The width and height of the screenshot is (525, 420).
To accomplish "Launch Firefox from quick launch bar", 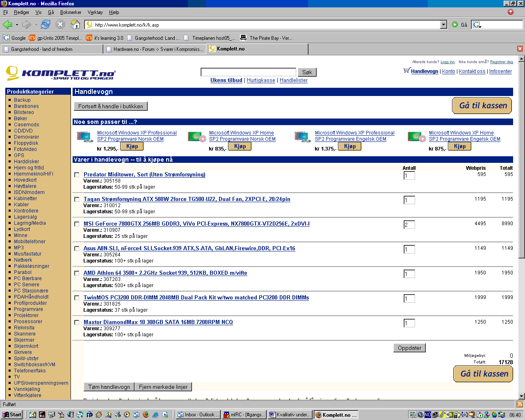I will (x=146, y=415).
